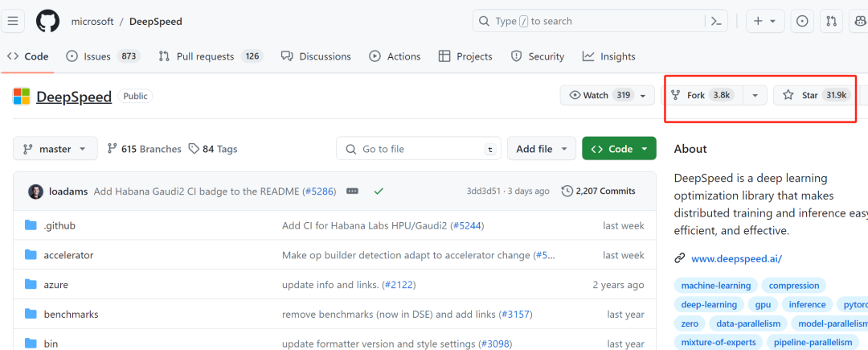868x350 pixels.
Task: Click the commit history clock icon
Action: pyautogui.click(x=567, y=191)
